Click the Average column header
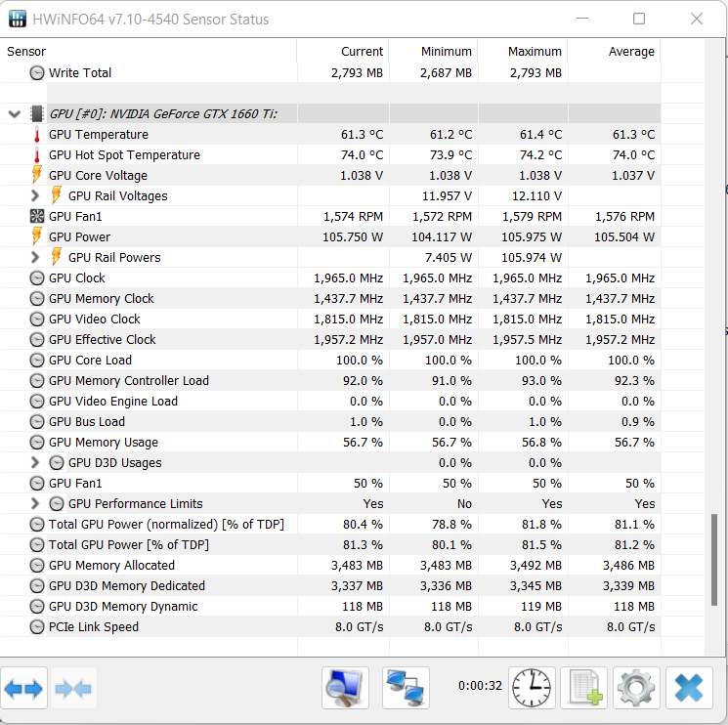Screen dimensions: 728x725 [x=615, y=51]
